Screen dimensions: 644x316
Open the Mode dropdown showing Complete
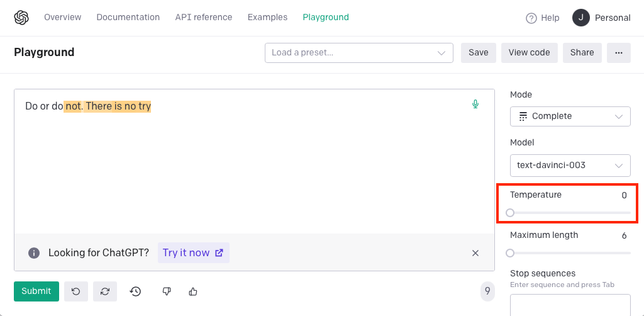(570, 116)
